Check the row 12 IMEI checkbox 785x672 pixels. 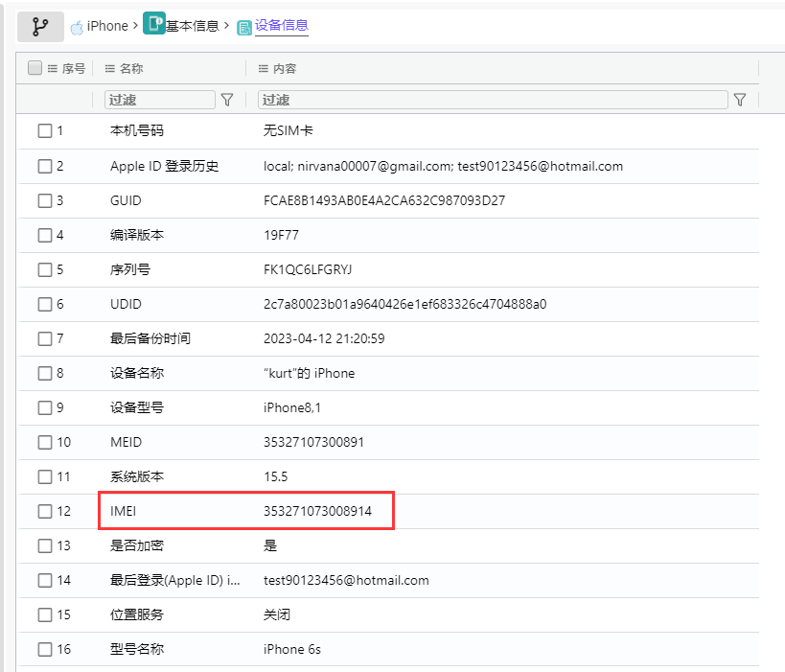(x=45, y=511)
